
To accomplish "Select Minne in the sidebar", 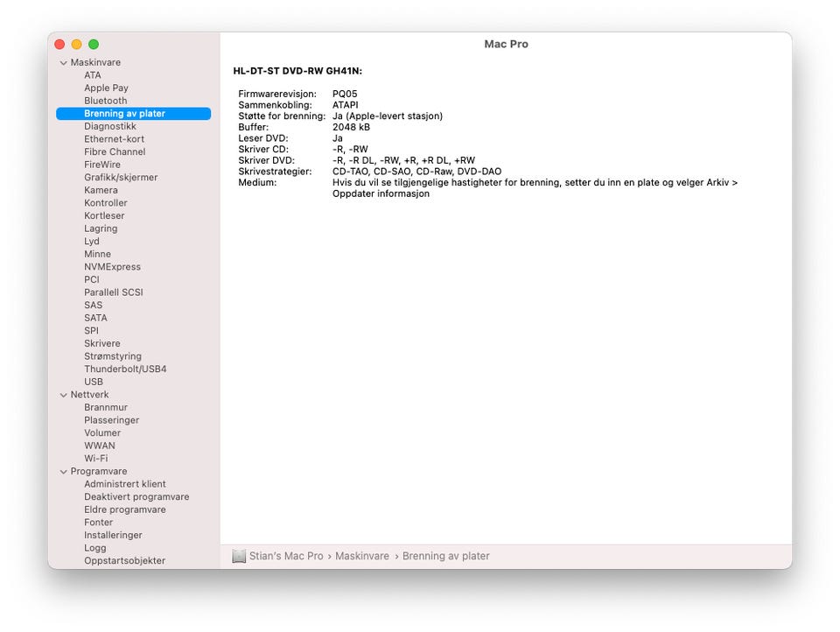I will pyautogui.click(x=97, y=254).
